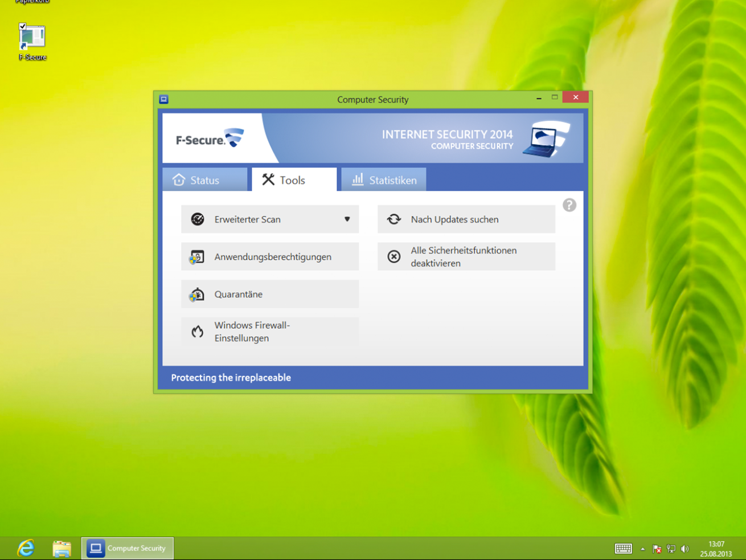
Task: Click the Protecting the irreplaceable text
Action: tap(231, 378)
